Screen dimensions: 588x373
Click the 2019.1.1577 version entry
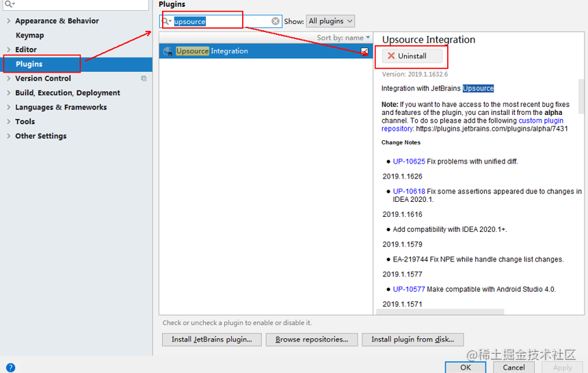(x=403, y=274)
